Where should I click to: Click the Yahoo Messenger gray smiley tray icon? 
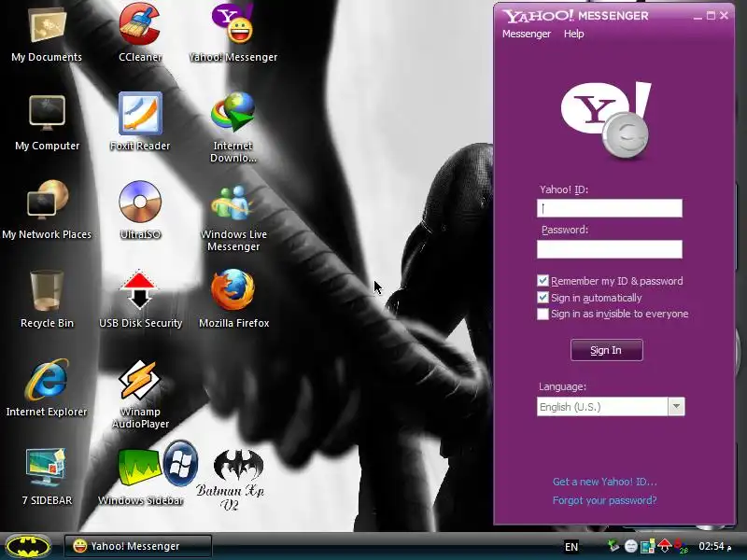pyautogui.click(x=631, y=546)
